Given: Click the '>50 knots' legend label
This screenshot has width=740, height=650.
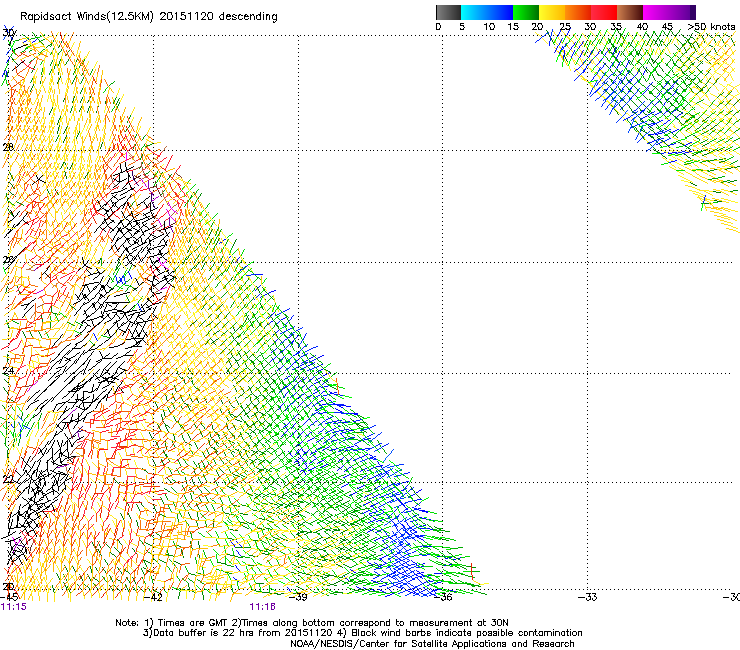Looking at the screenshot, I should coord(711,27).
